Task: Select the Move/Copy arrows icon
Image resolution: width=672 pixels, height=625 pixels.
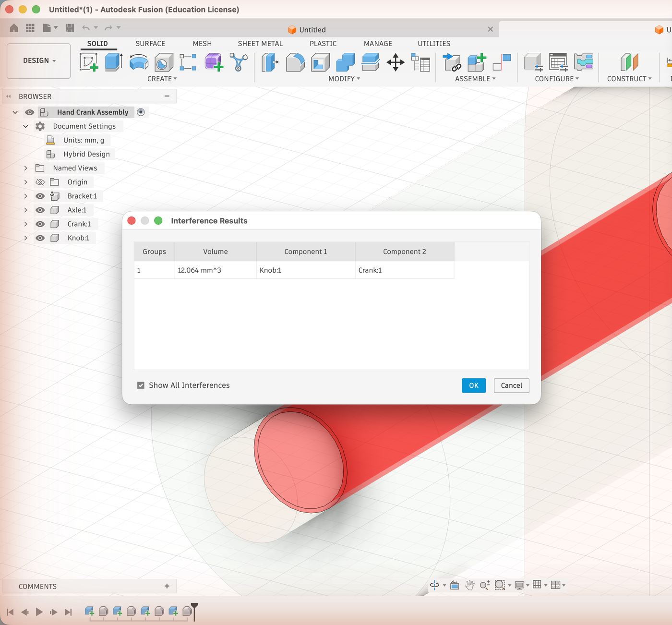Action: (x=396, y=62)
